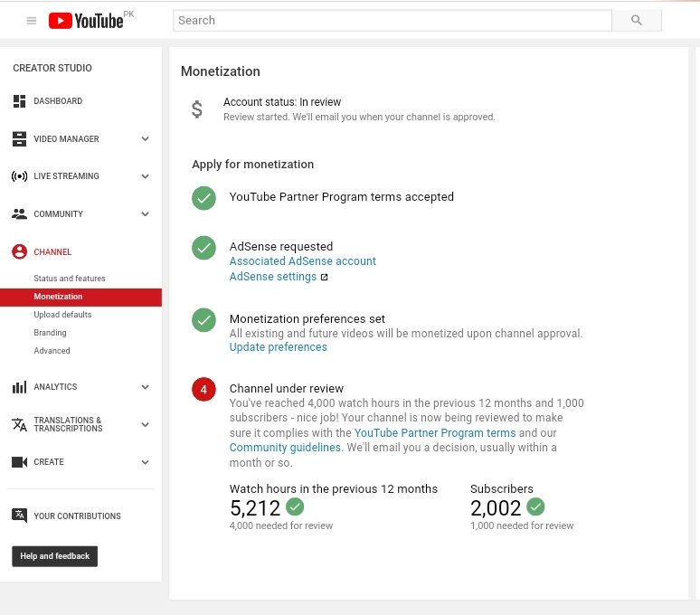Click the Channel person icon
This screenshot has width=700, height=615.
pyautogui.click(x=19, y=251)
